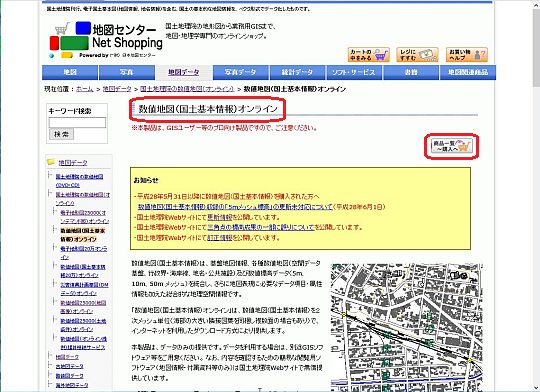Viewport: 540px width, 392px height.
Task: Open the 写真データ navigation tab
Action: [x=240, y=72]
